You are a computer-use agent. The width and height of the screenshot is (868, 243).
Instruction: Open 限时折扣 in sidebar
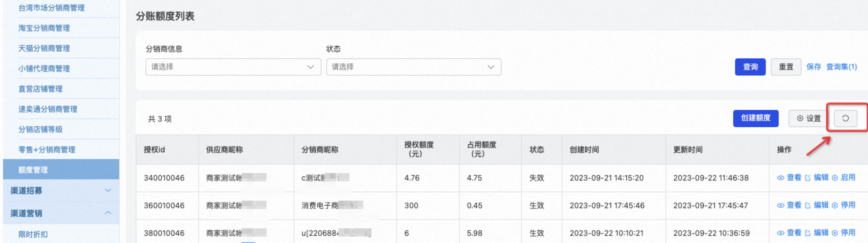(33, 234)
